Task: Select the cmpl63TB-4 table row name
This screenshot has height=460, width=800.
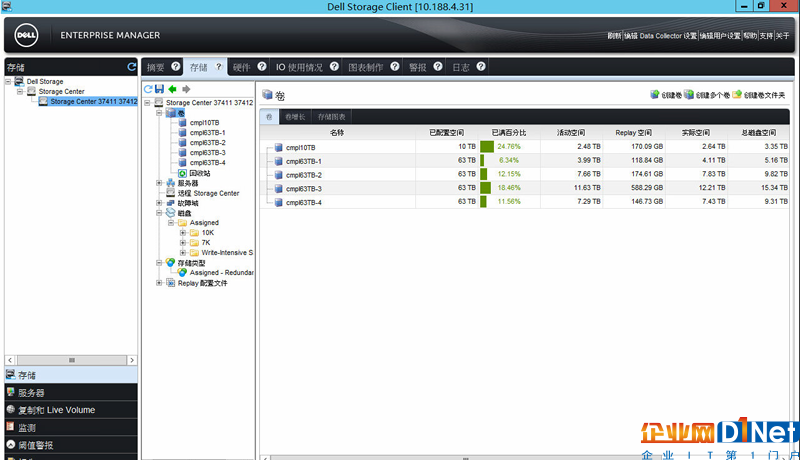Action: (304, 202)
